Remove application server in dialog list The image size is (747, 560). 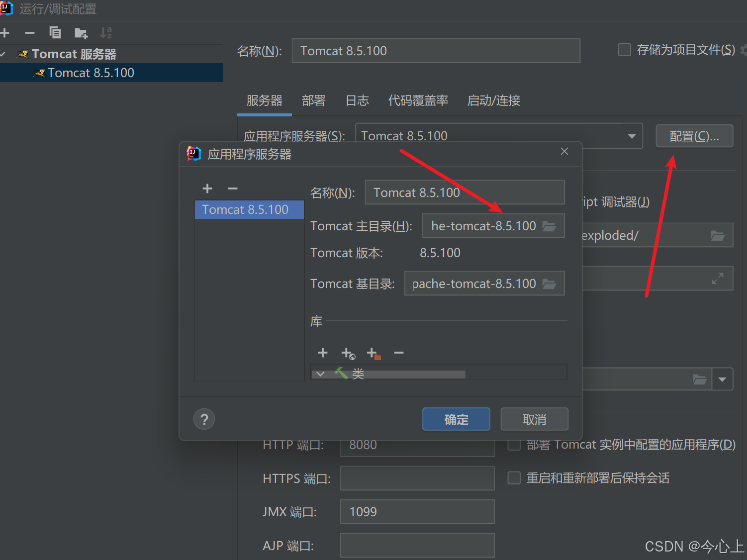coord(233,188)
